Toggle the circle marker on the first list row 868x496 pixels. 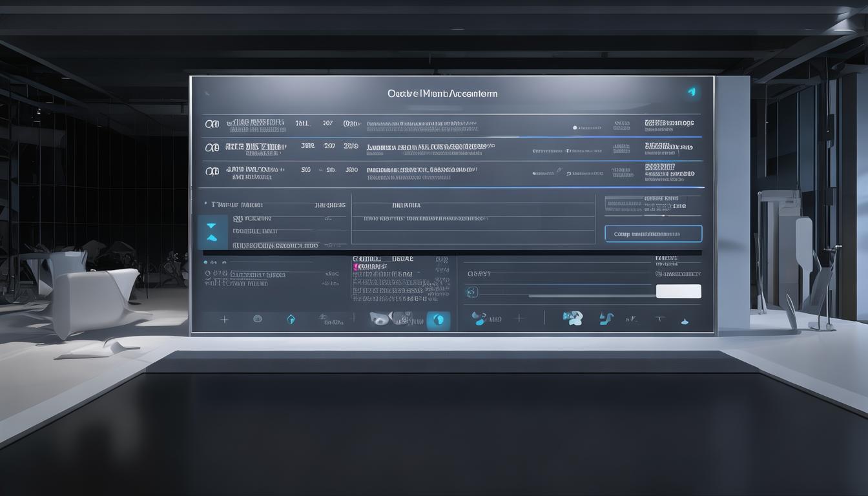[211, 123]
